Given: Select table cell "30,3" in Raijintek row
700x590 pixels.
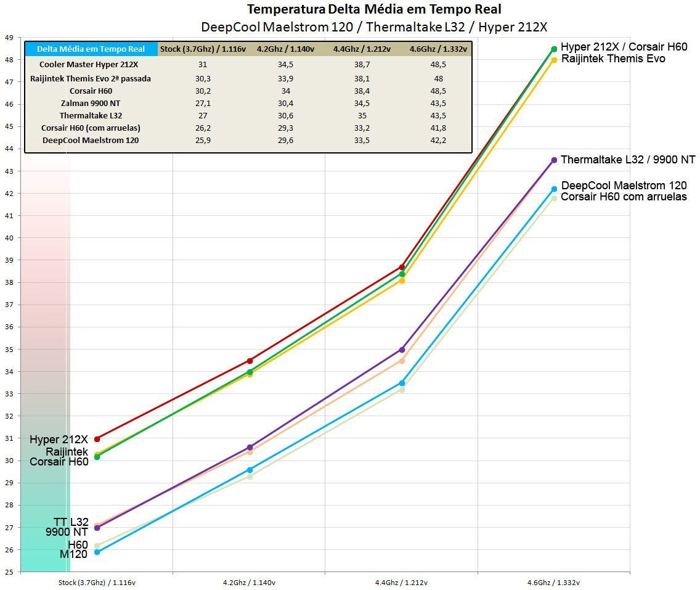Looking at the screenshot, I should pyautogui.click(x=203, y=79).
